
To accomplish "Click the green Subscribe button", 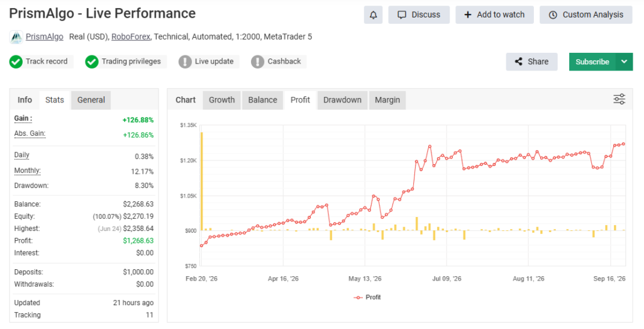I will pos(592,62).
